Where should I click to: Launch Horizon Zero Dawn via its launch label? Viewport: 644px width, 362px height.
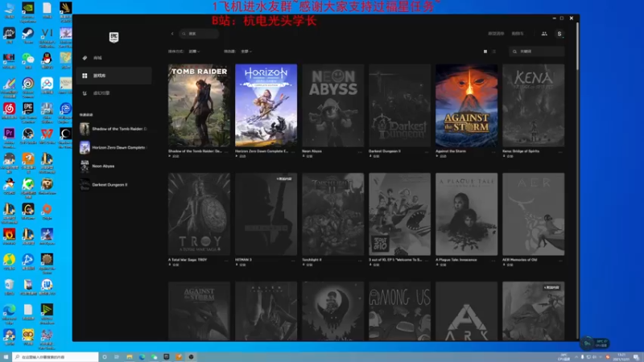pyautogui.click(x=241, y=156)
